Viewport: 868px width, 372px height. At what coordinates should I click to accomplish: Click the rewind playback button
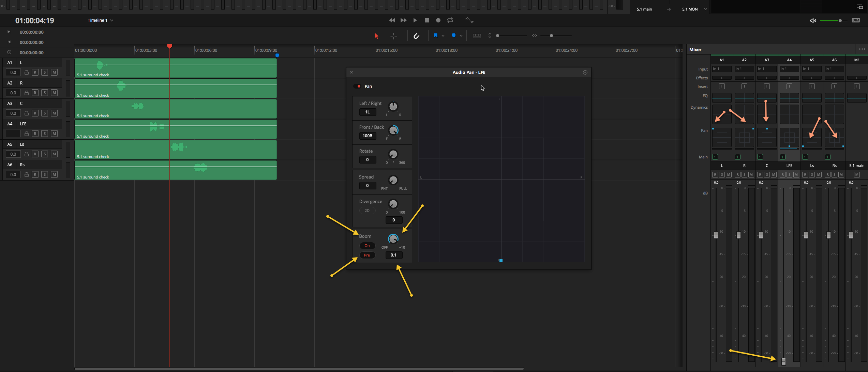(392, 20)
